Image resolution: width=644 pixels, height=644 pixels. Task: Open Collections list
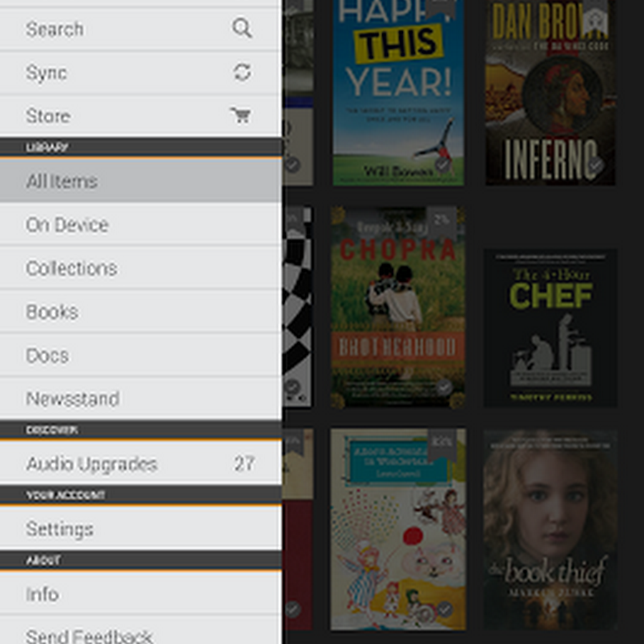pos(141,268)
